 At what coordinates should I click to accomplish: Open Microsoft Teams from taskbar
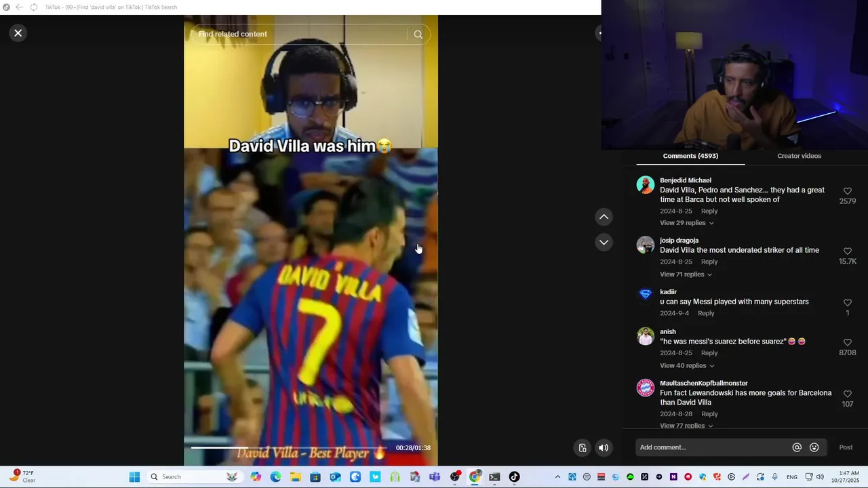(435, 477)
